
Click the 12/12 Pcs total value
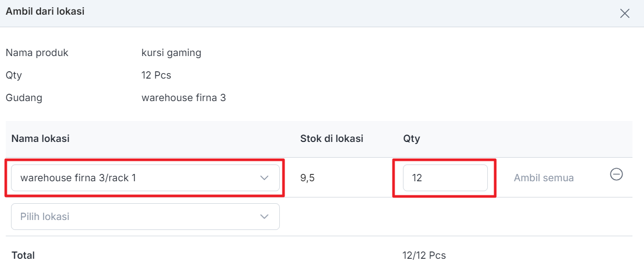point(424,256)
